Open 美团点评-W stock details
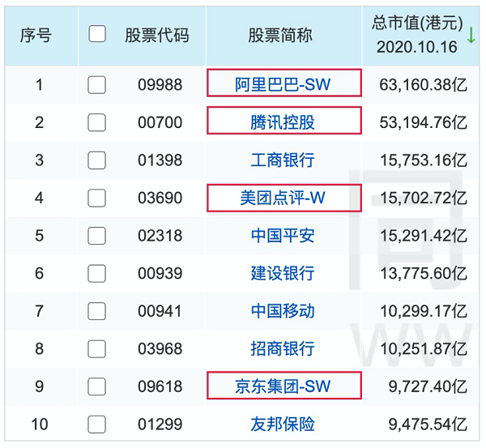This screenshot has width=486, height=448. [x=283, y=198]
